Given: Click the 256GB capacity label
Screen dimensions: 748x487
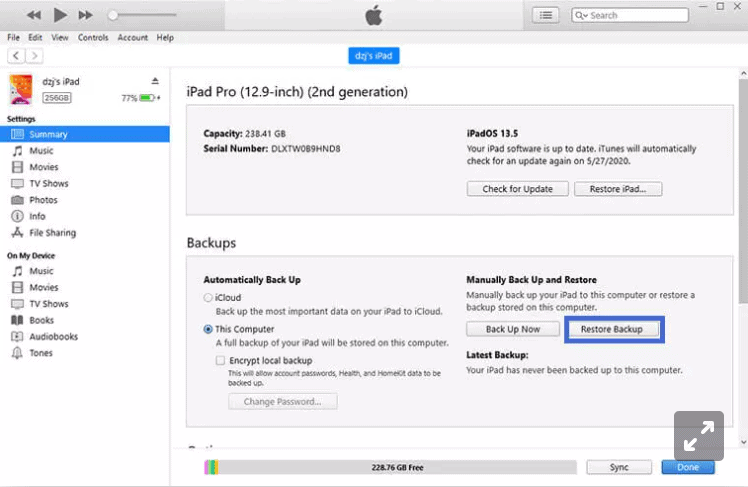Looking at the screenshot, I should pyautogui.click(x=57, y=98).
